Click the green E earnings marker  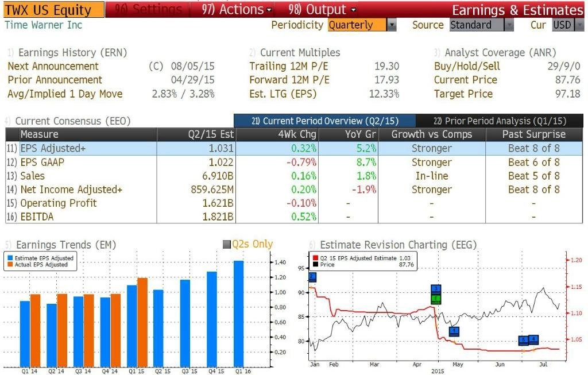point(436,299)
